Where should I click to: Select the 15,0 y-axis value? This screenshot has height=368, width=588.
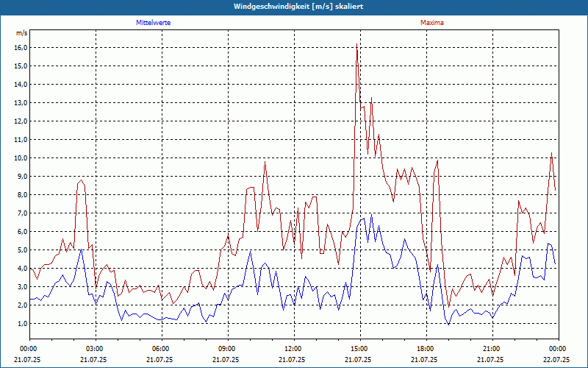(21, 66)
